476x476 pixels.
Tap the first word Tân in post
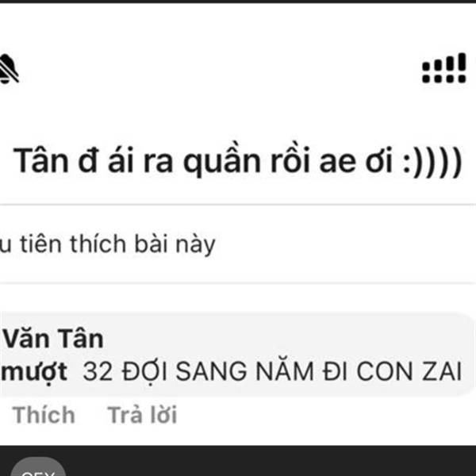[41, 159]
